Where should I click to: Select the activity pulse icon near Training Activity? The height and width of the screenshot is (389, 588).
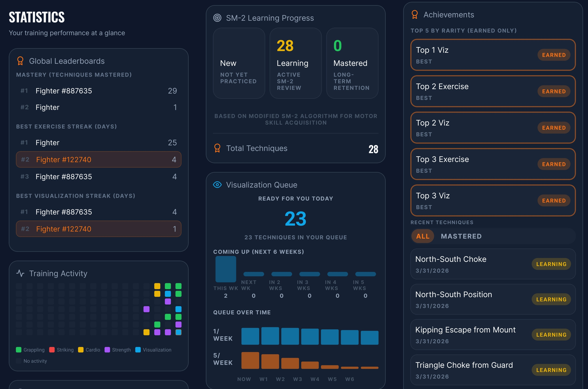(20, 273)
